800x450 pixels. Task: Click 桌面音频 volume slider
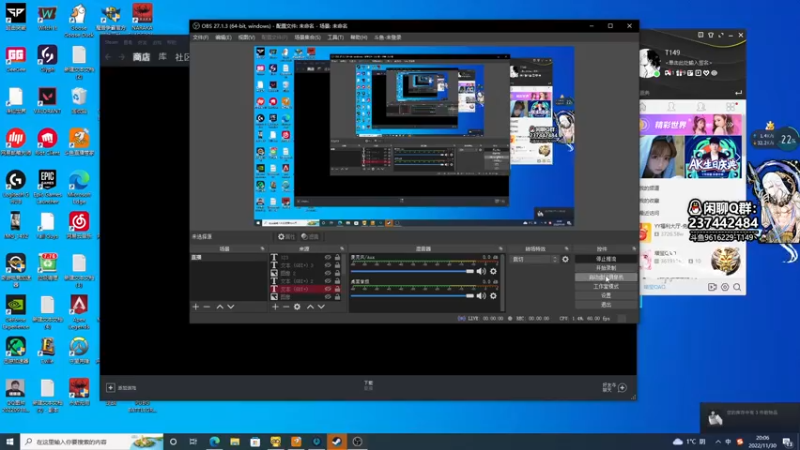pyautogui.click(x=412, y=296)
